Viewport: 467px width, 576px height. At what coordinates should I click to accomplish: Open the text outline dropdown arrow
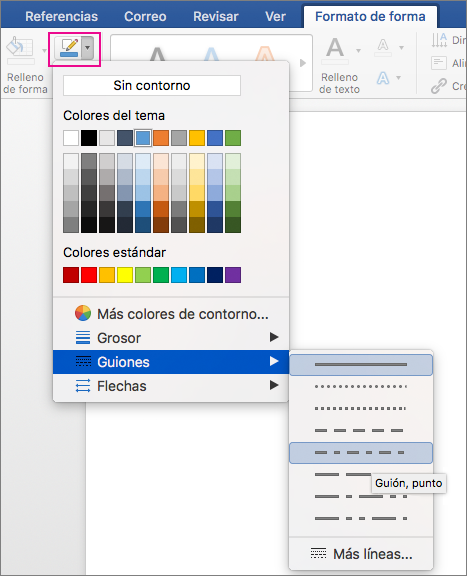point(401,47)
